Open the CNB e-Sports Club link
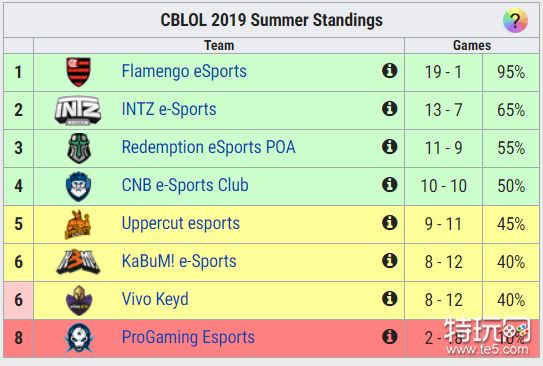The width and height of the screenshot is (543, 366). [185, 185]
